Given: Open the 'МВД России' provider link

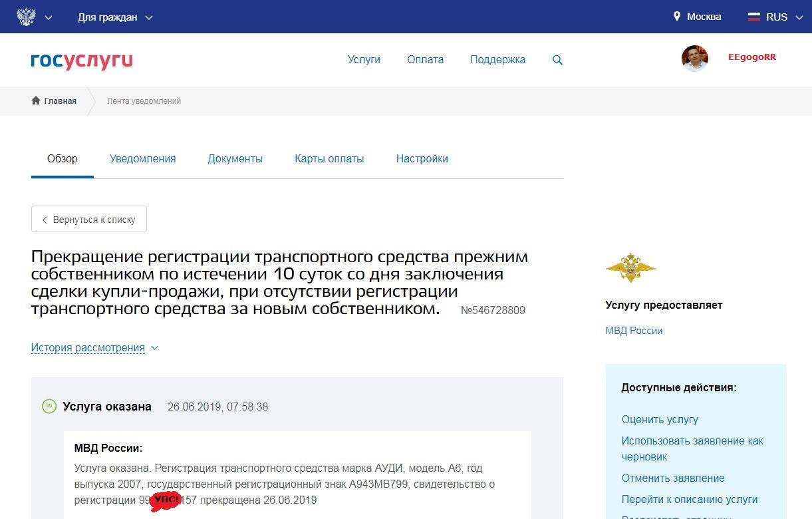Looking at the screenshot, I should point(634,331).
